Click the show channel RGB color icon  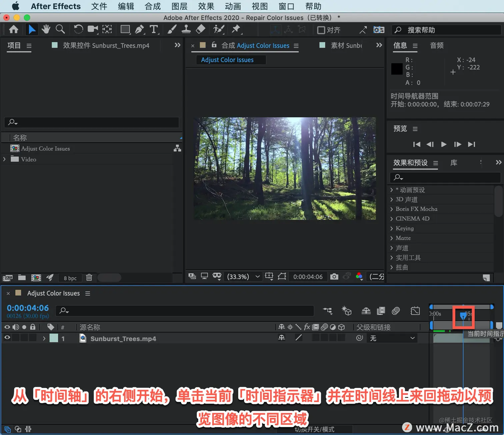click(x=359, y=276)
